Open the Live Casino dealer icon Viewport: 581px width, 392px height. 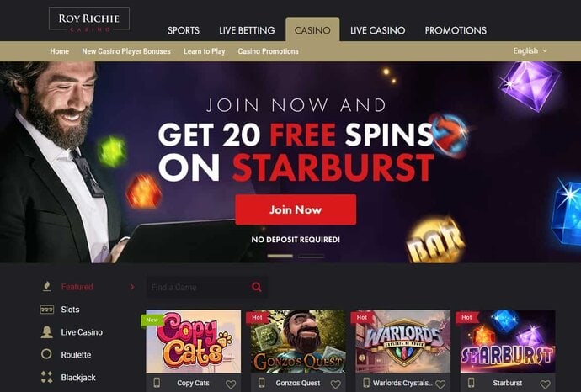(x=46, y=332)
